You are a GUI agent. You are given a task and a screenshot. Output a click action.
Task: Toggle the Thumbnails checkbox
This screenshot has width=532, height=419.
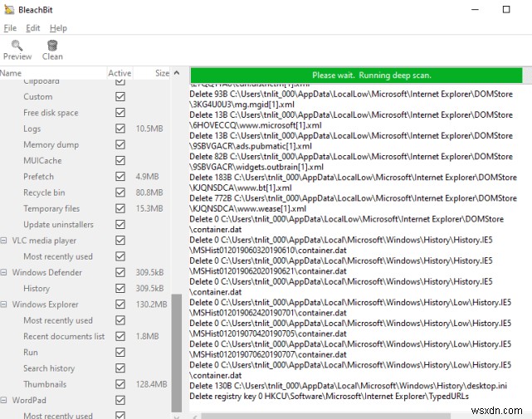[x=120, y=384]
